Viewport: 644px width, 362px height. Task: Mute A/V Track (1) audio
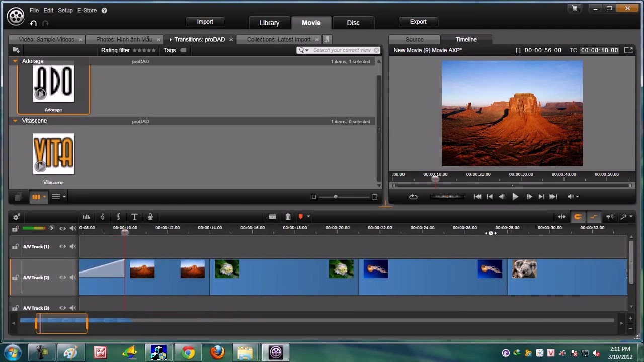(73, 246)
